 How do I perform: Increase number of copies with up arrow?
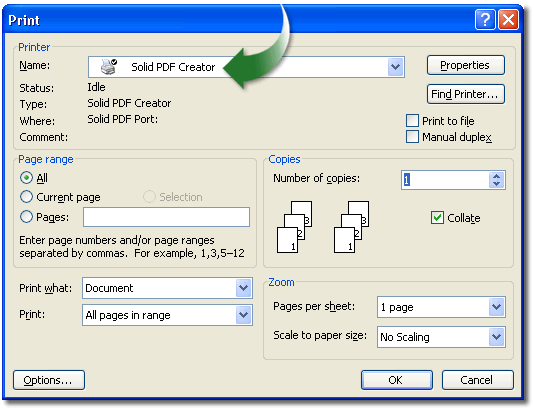(x=497, y=176)
